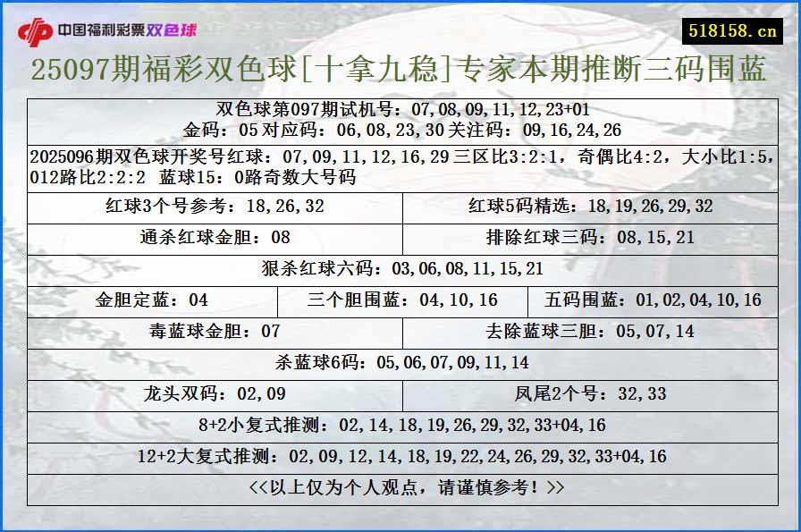The height and width of the screenshot is (532, 801).
Task: Open the 518158.cn site label
Action: 731,25
